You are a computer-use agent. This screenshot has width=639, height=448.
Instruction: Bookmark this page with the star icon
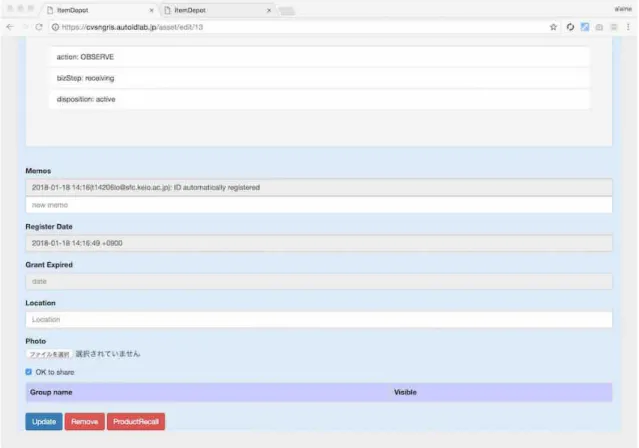(x=553, y=27)
